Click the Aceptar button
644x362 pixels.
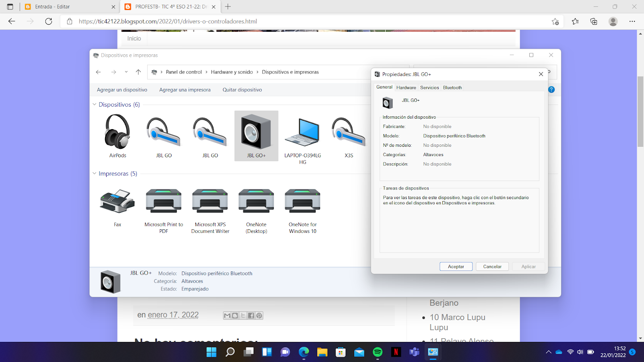click(456, 267)
